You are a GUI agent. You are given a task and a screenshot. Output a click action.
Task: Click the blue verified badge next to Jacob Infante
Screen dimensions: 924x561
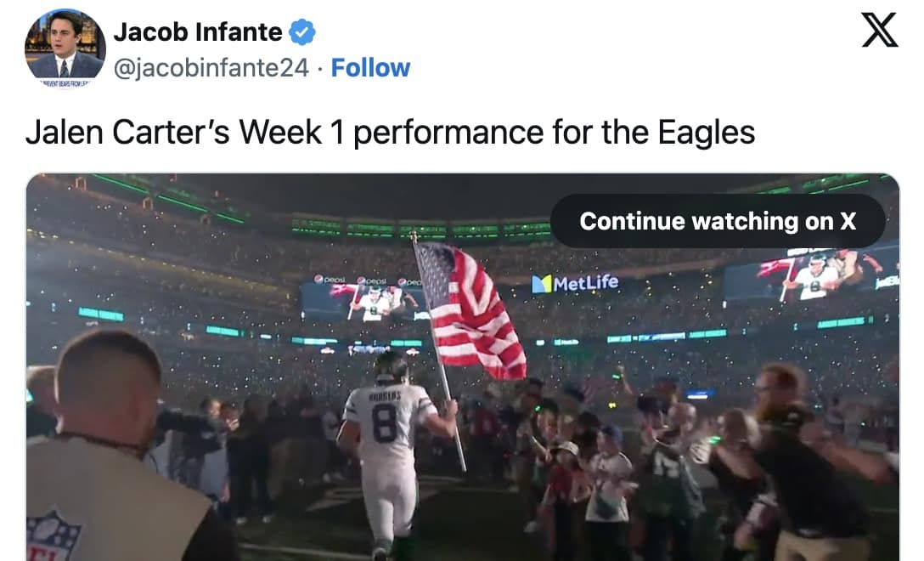pyautogui.click(x=301, y=31)
